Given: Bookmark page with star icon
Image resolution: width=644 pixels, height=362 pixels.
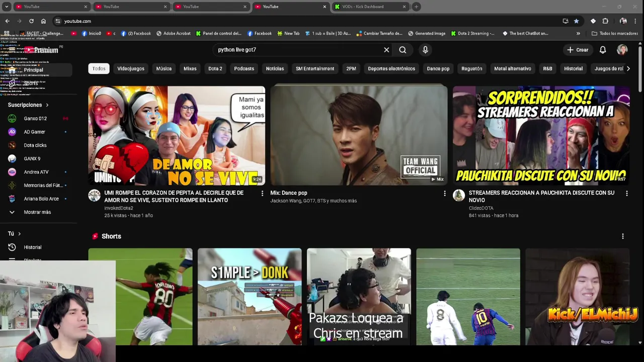Looking at the screenshot, I should [576, 21].
